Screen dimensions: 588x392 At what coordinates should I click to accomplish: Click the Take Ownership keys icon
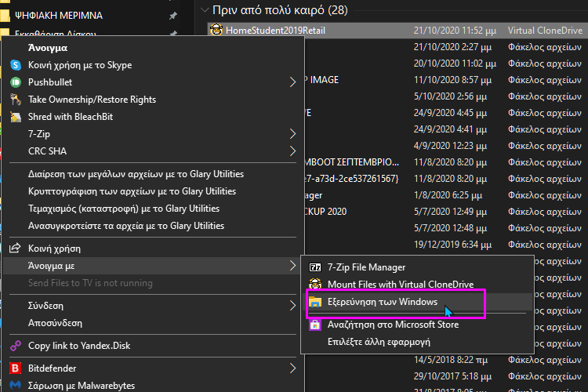[x=16, y=100]
